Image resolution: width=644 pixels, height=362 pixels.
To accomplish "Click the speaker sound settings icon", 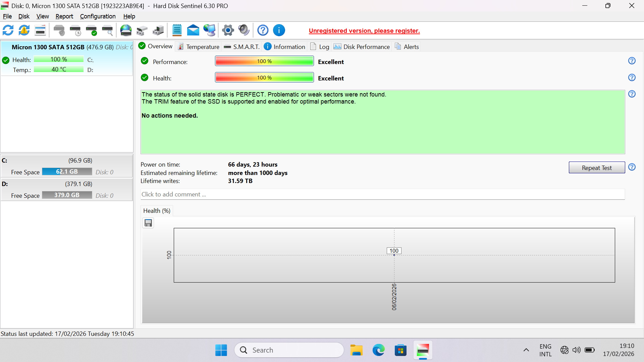I will 244,31.
